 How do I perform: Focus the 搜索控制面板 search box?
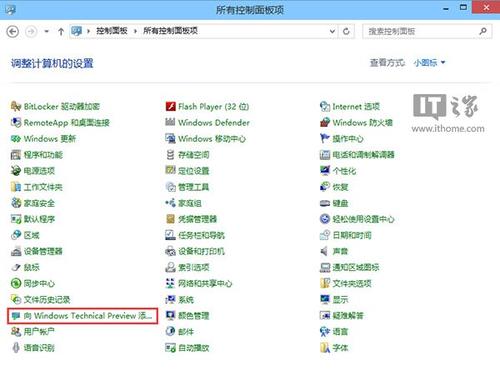pyautogui.click(x=427, y=31)
